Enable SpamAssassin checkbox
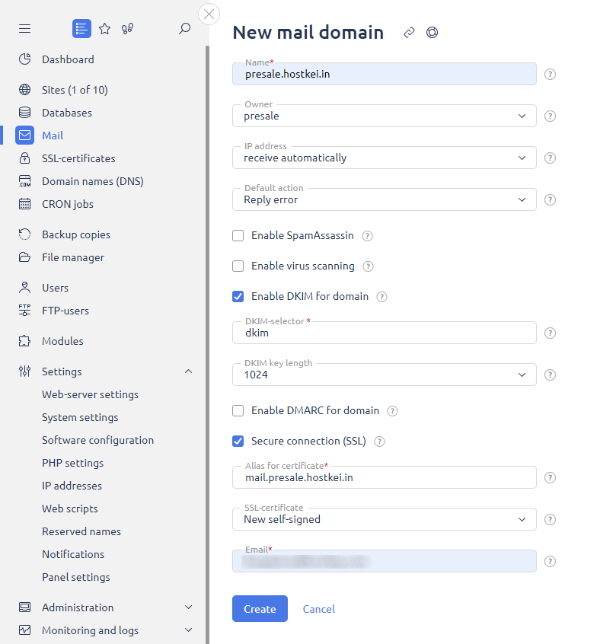600x644 pixels. [238, 236]
